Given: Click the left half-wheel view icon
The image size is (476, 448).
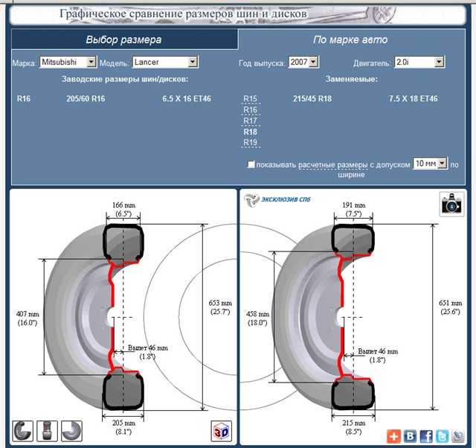Looking at the screenshot, I should pyautogui.click(x=23, y=431).
